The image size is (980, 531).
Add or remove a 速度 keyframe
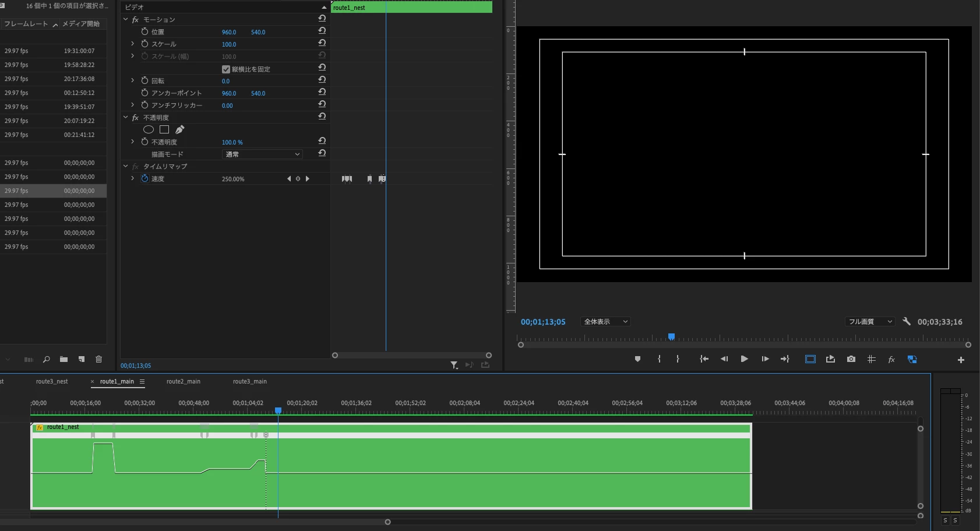click(x=298, y=179)
